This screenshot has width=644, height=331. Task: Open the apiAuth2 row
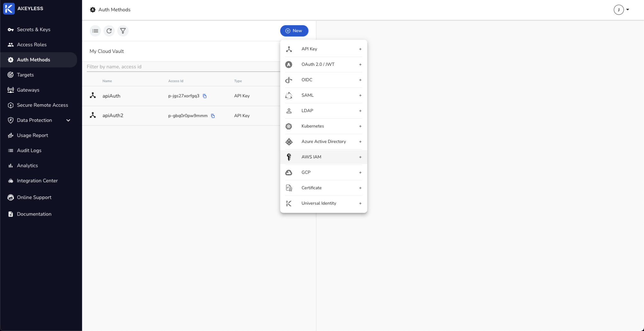click(181, 115)
